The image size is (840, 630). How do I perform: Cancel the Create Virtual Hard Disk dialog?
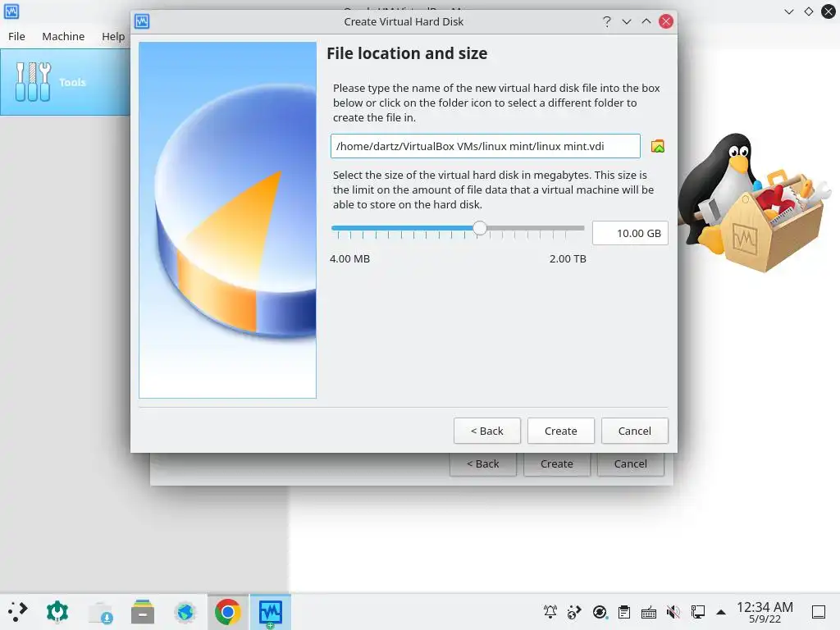click(635, 431)
